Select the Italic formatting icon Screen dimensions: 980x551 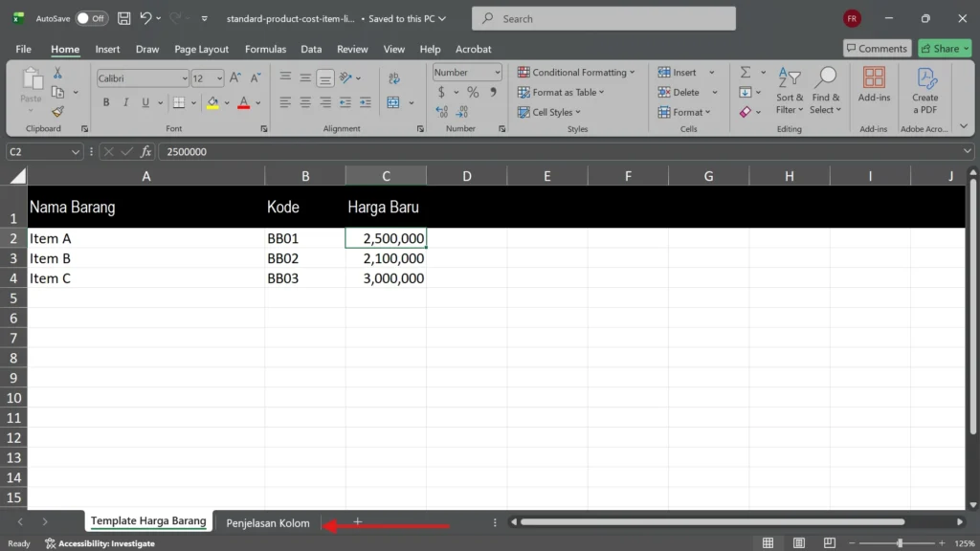(x=126, y=100)
